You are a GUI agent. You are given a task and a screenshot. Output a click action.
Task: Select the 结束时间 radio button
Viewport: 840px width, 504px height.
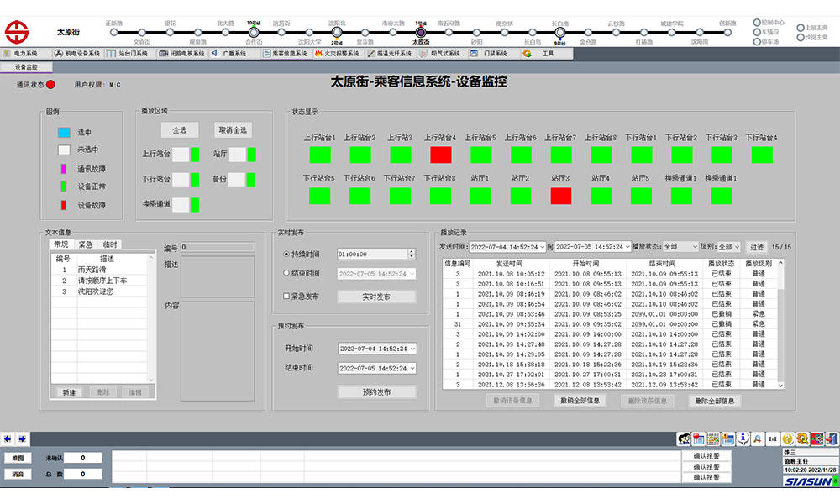coord(286,274)
